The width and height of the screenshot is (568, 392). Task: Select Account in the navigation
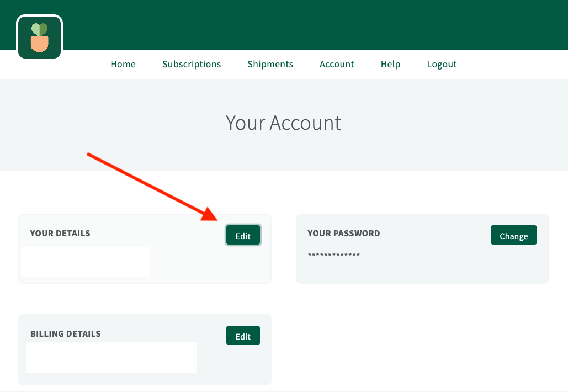(337, 64)
